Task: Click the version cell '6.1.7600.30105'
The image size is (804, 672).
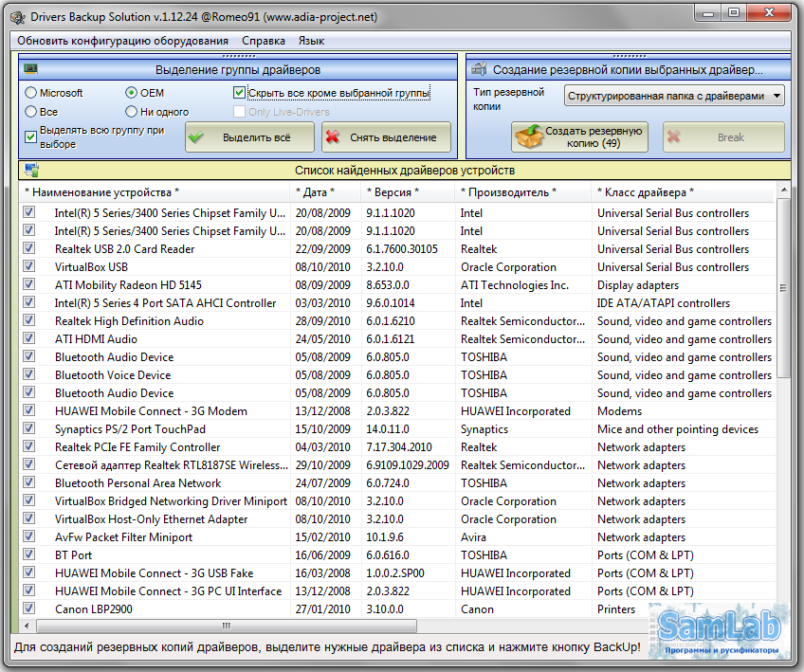Action: [402, 248]
